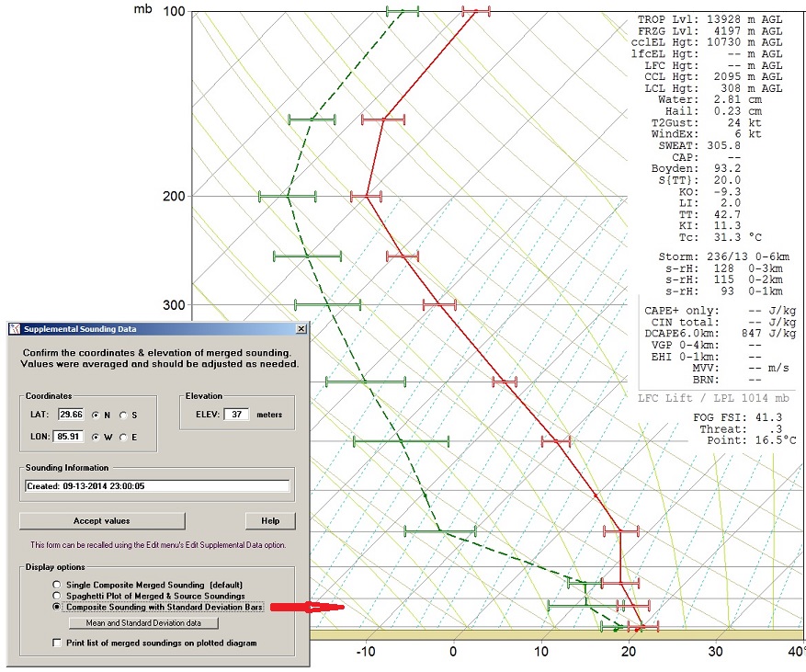This screenshot has width=806, height=672.
Task: Click the FRZG Lvl 4197 m line
Action: point(710,31)
